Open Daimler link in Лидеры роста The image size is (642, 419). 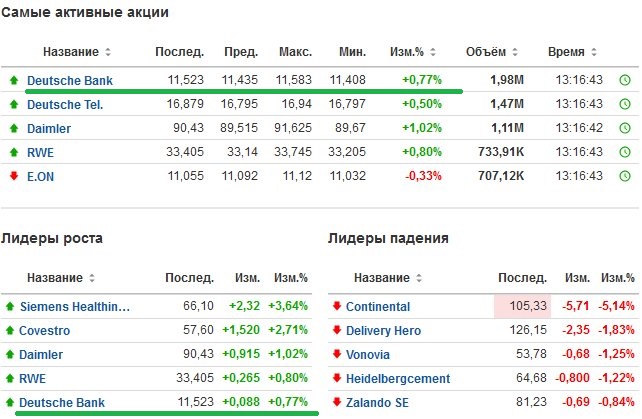click(41, 355)
